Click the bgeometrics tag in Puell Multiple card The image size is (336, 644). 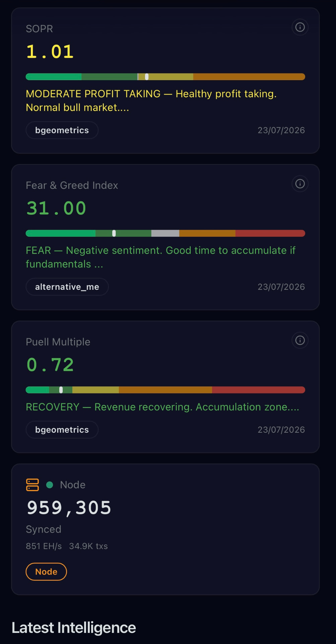pos(62,430)
